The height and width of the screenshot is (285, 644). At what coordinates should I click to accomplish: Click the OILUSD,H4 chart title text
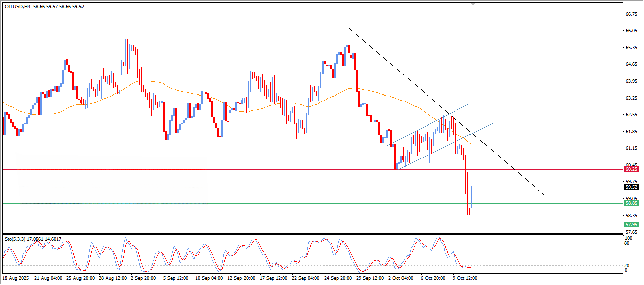[17, 7]
